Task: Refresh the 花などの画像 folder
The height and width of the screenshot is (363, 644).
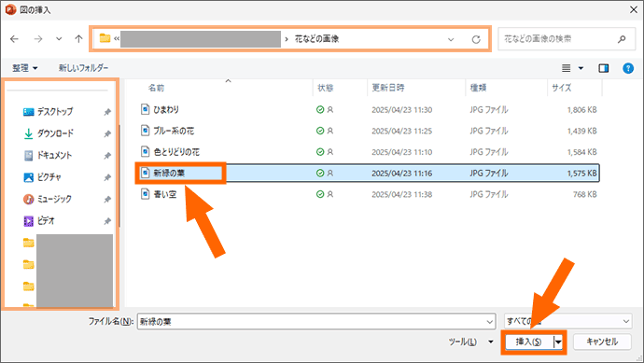Action: [x=476, y=39]
